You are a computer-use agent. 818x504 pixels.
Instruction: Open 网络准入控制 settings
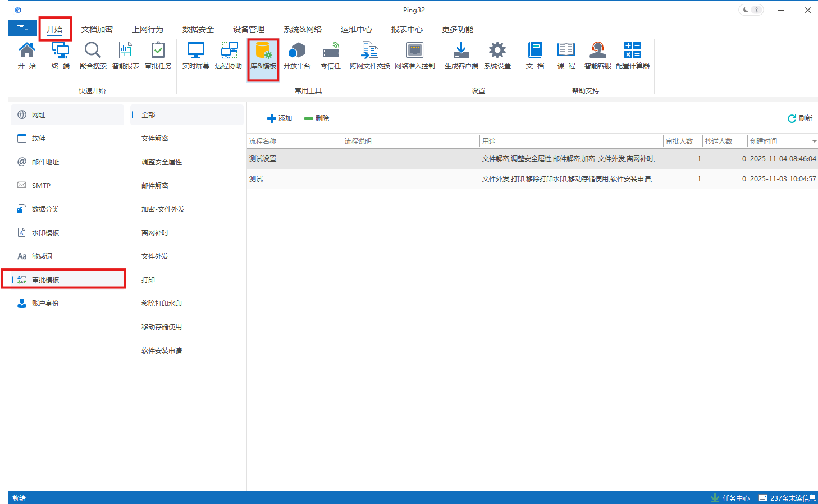click(414, 54)
